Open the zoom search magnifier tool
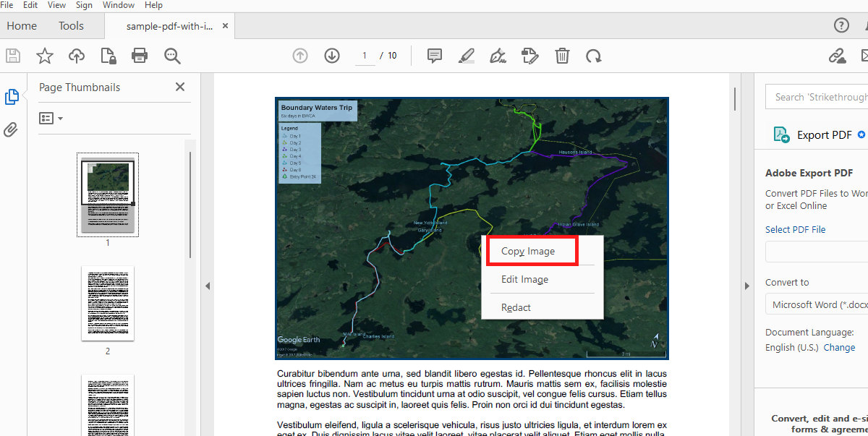 [x=173, y=56]
